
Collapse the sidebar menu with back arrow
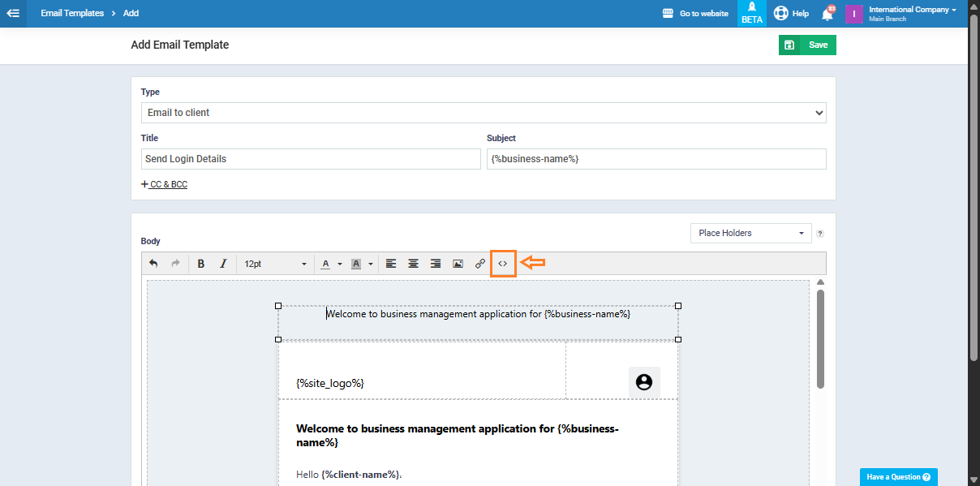tap(13, 14)
